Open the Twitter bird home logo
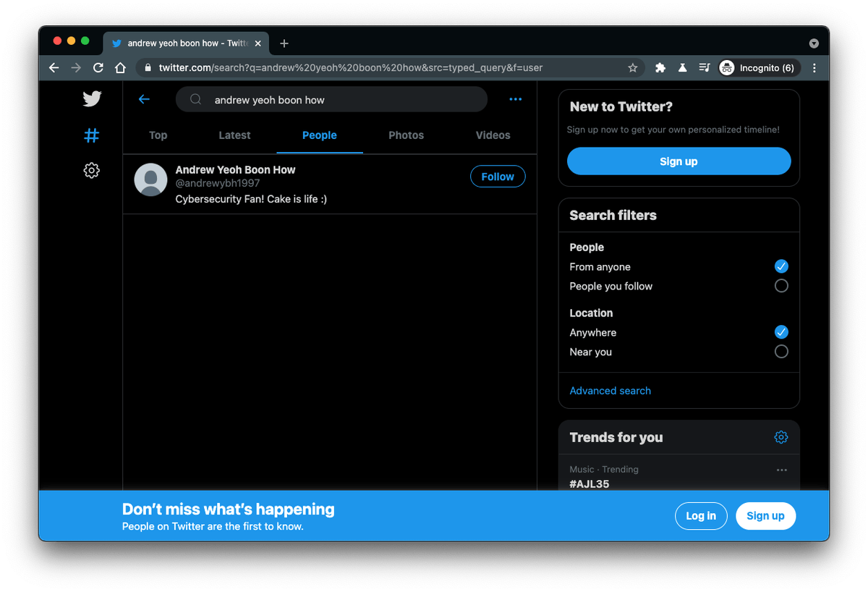The height and width of the screenshot is (592, 868). click(92, 98)
